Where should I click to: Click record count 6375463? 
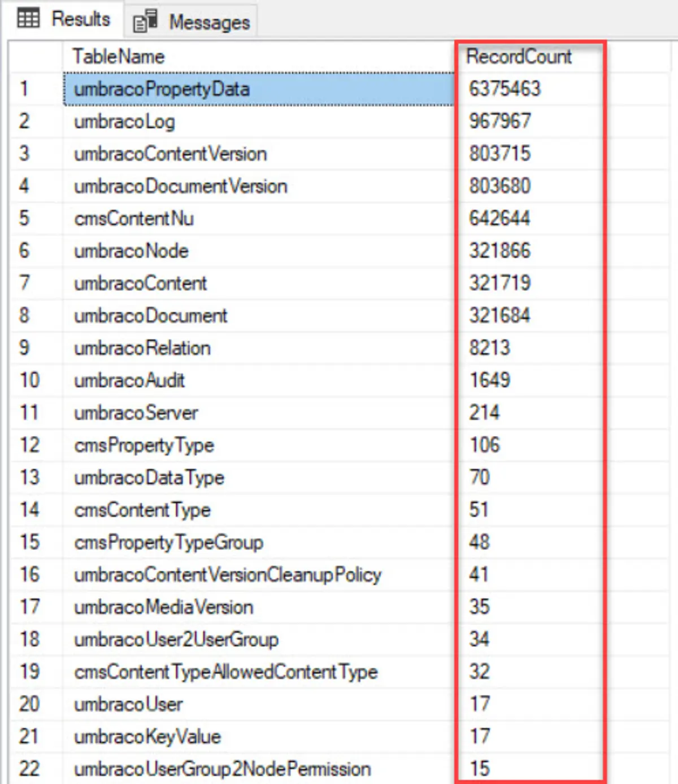click(505, 89)
